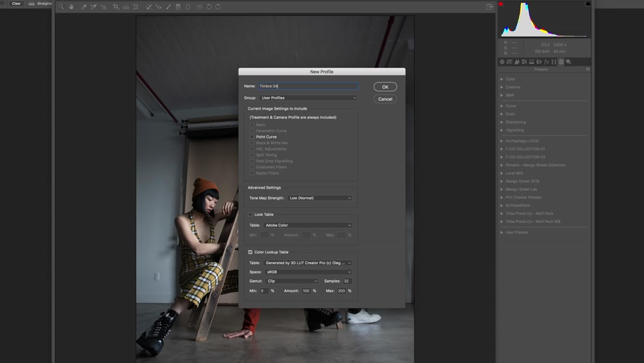Screen dimensions: 644x363
Task: Toggle full screen mode icon
Action: click(489, 7)
